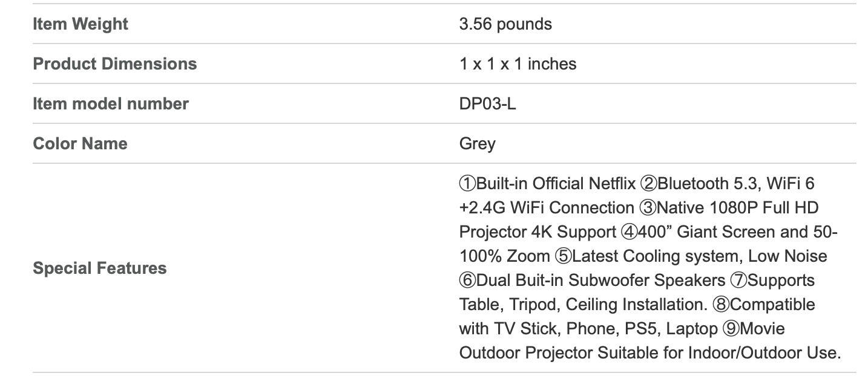Select the 3.56 pounds value

[505, 24]
